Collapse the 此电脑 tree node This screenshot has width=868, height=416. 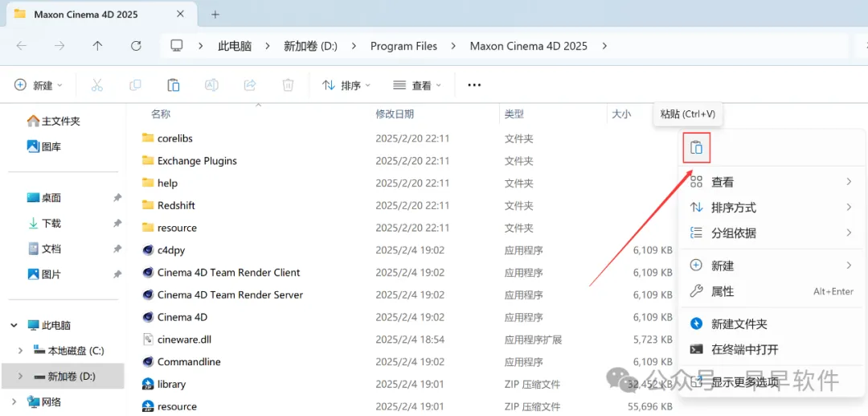14,325
